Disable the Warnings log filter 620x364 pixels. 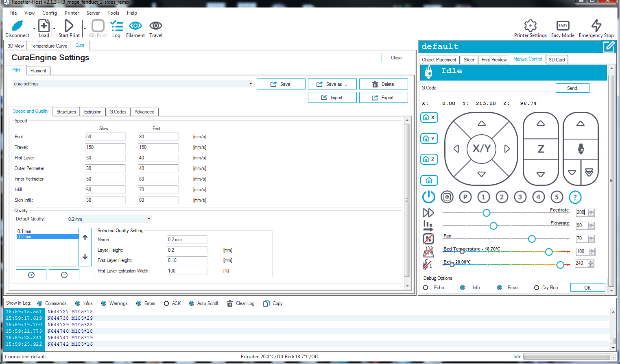[103, 303]
